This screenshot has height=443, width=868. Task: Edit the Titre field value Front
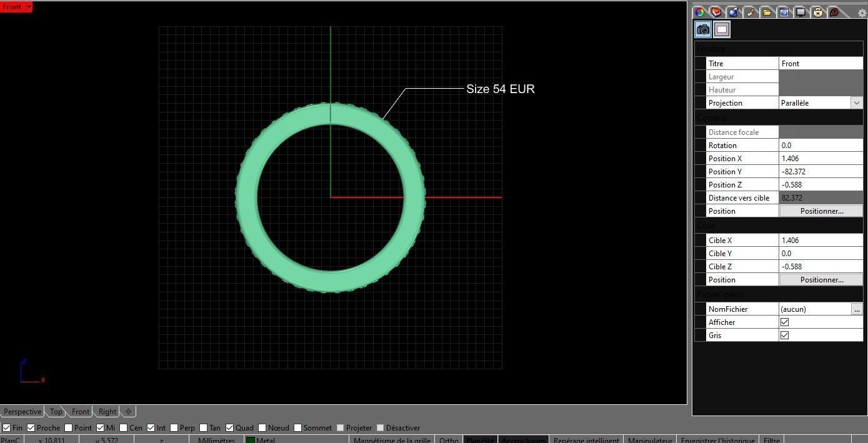click(821, 64)
